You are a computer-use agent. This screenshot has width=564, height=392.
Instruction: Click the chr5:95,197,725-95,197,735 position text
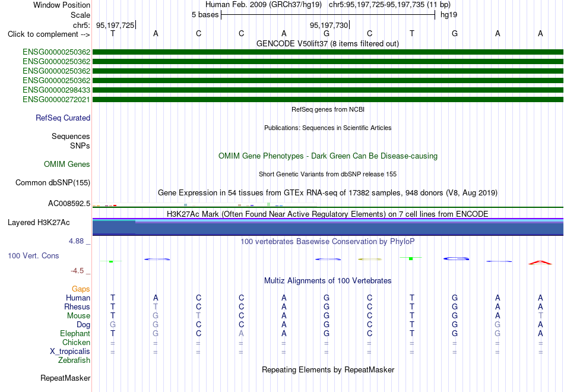pos(389,5)
